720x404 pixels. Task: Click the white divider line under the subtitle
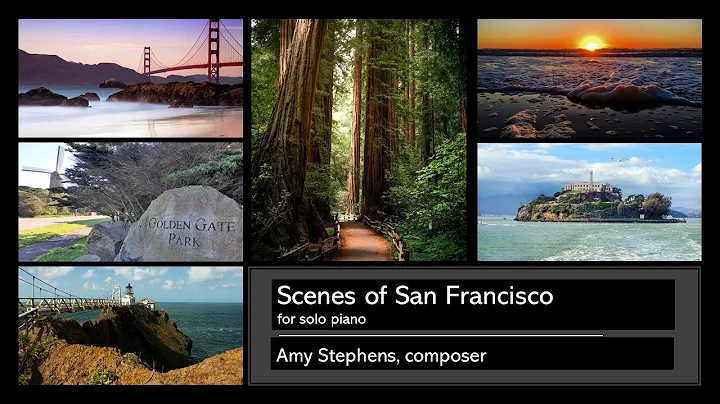coord(440,336)
